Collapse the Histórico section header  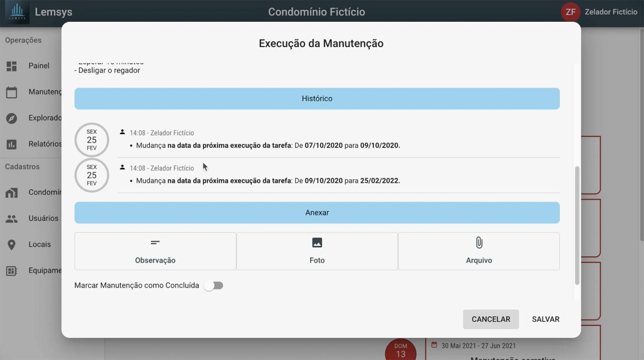point(317,99)
